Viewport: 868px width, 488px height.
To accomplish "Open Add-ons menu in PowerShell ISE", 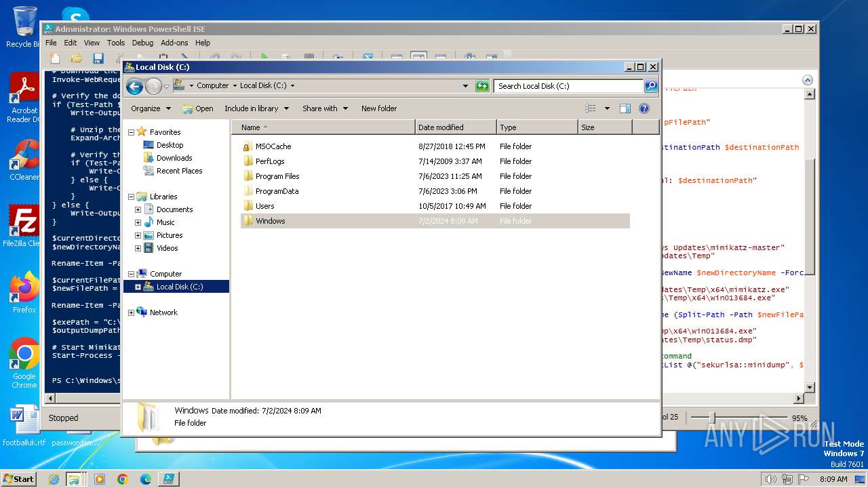I will [174, 43].
